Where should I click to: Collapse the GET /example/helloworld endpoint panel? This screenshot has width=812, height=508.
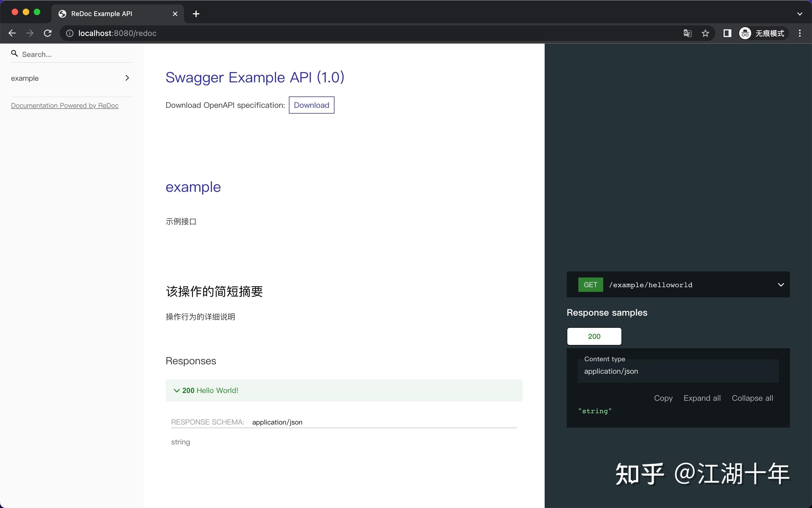[781, 285]
